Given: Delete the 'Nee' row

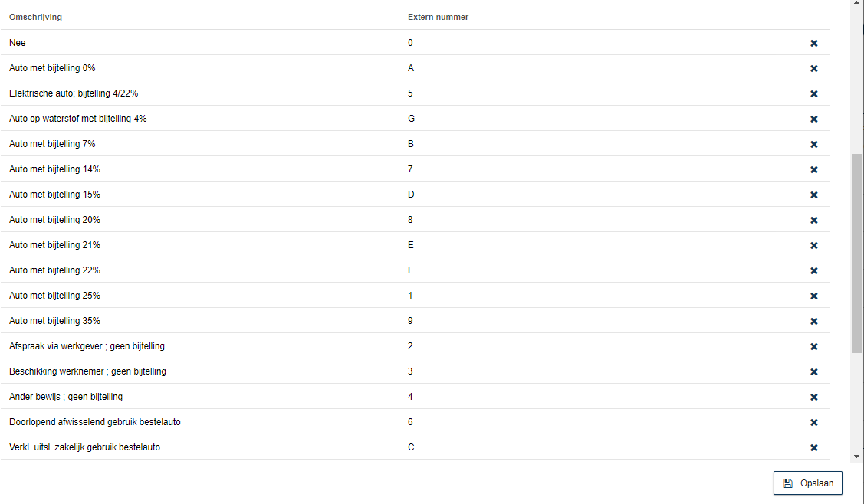Looking at the screenshot, I should (x=814, y=43).
